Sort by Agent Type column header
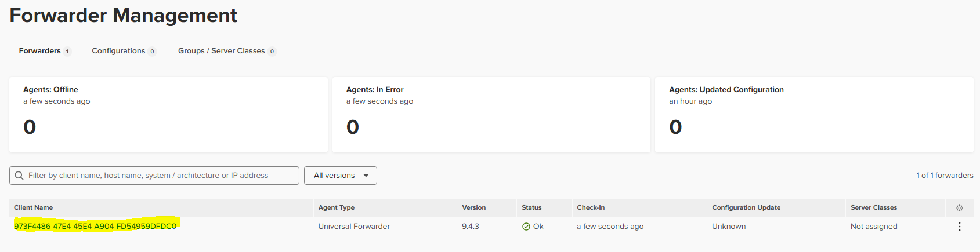 (337, 207)
